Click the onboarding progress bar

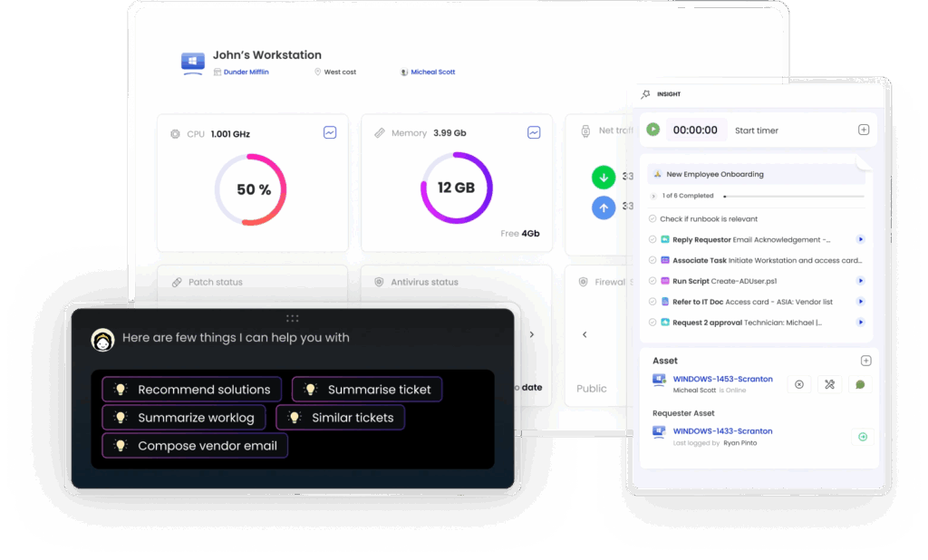[x=793, y=196]
